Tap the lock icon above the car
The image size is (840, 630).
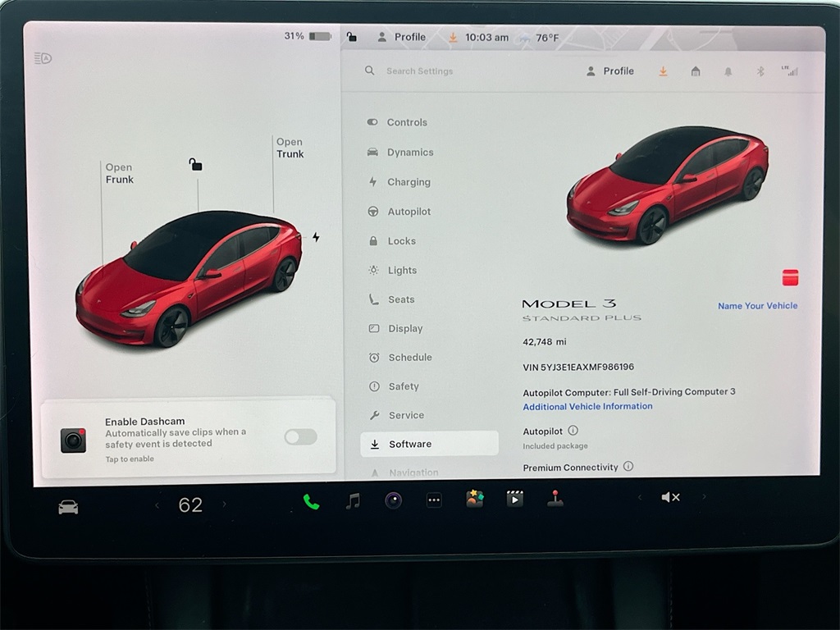195,165
